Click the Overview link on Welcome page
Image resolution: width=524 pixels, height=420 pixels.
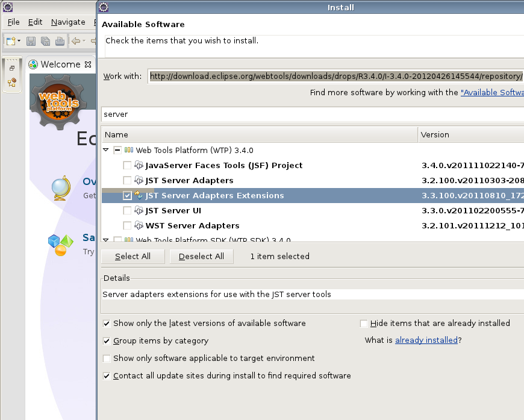(89, 181)
